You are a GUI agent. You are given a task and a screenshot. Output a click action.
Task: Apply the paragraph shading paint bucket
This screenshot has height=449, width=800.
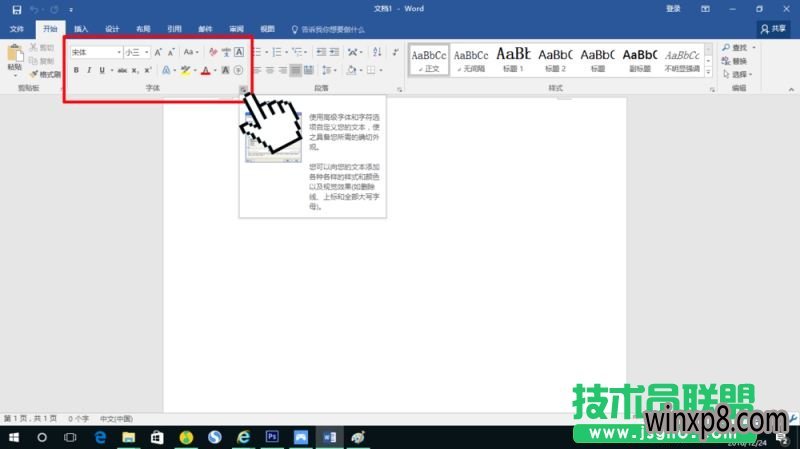click(x=352, y=70)
